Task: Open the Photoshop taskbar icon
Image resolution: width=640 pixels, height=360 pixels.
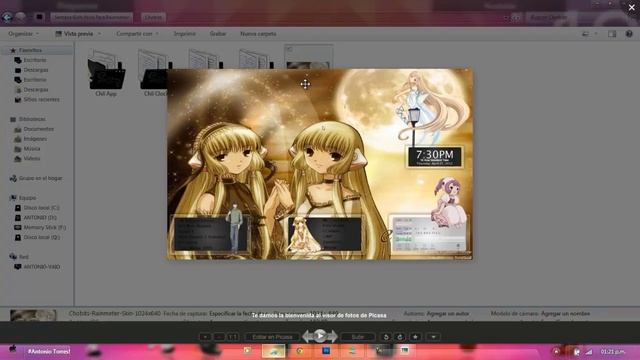Action: click(326, 351)
